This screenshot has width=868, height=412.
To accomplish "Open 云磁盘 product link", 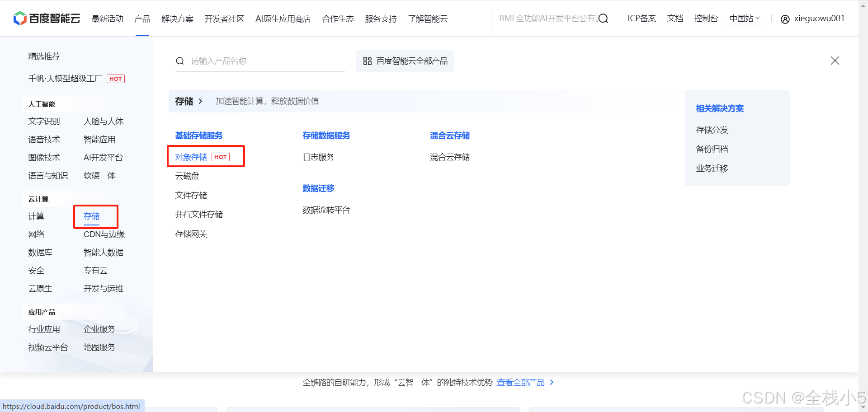I will (187, 176).
